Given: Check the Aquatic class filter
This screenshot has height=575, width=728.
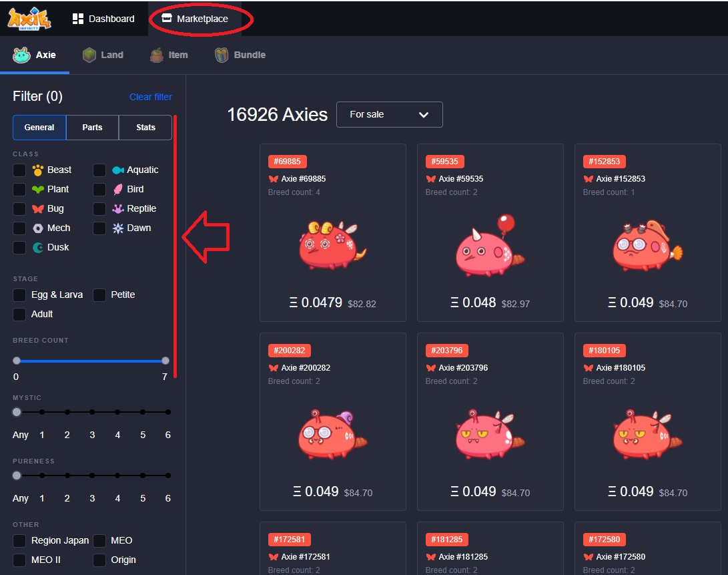Looking at the screenshot, I should pyautogui.click(x=99, y=170).
